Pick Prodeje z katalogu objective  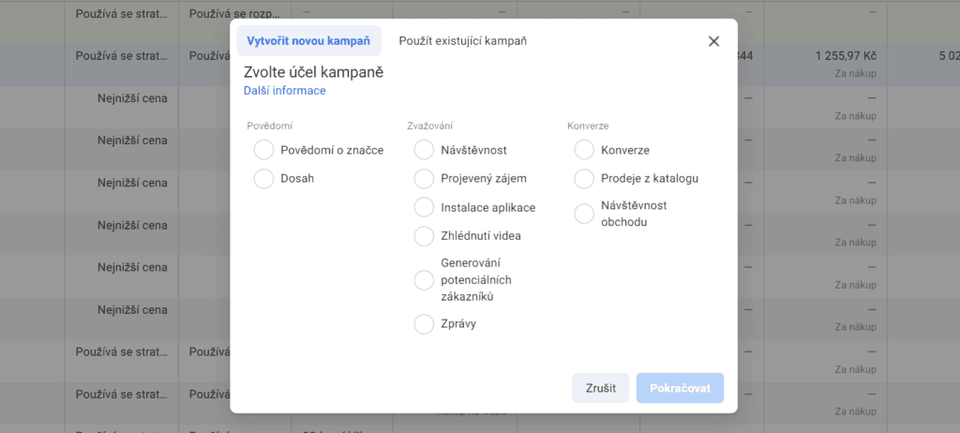pyautogui.click(x=584, y=179)
